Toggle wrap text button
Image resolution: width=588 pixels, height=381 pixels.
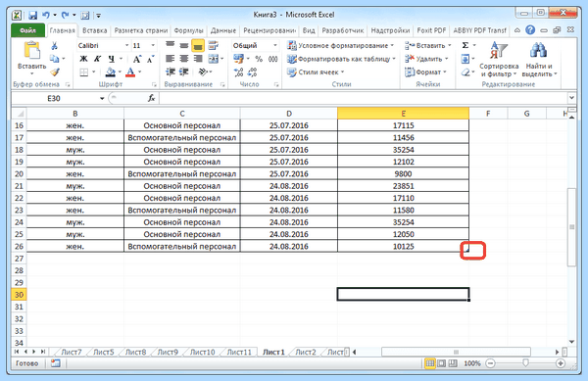point(213,45)
